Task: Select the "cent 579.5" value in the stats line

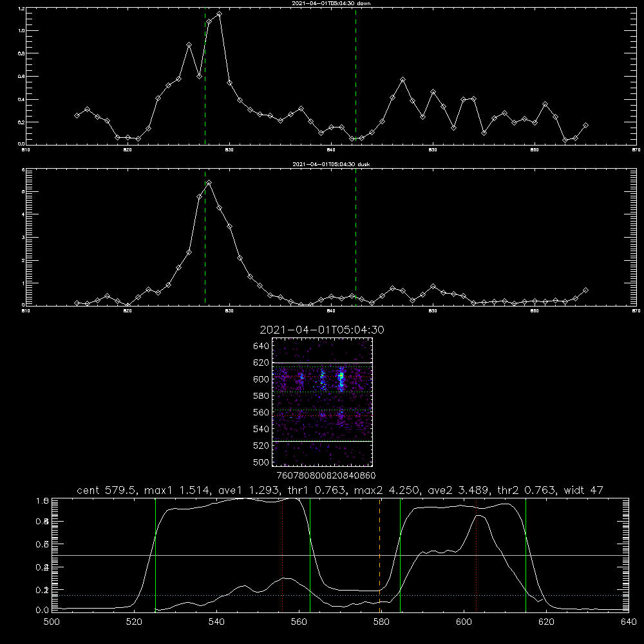Action: tap(107, 490)
